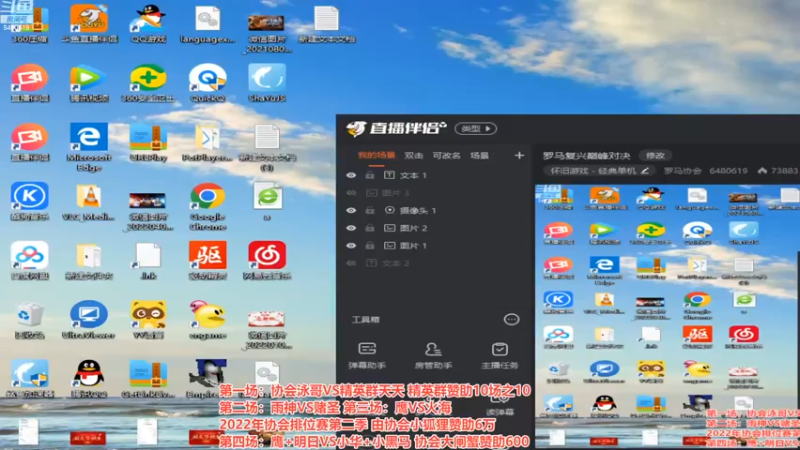Image resolution: width=800 pixels, height=450 pixels.
Task: Select the 可改名 scene tab
Action: 446,156
